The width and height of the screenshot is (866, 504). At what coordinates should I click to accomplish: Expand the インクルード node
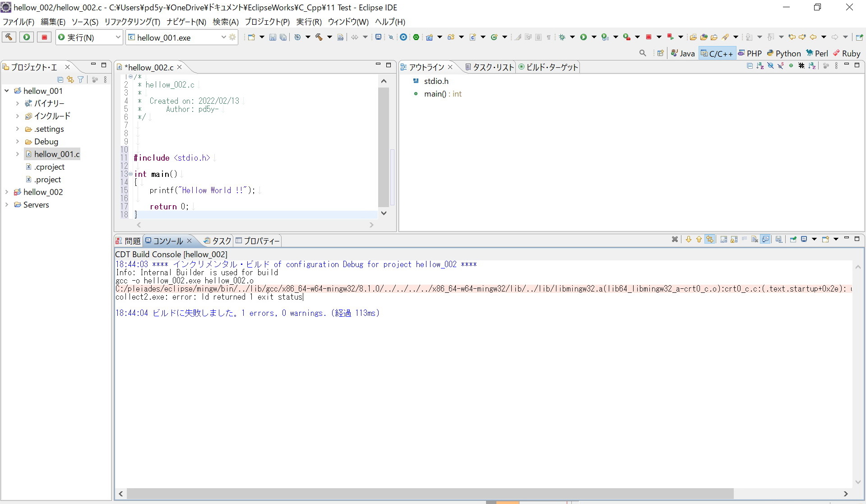(x=17, y=116)
